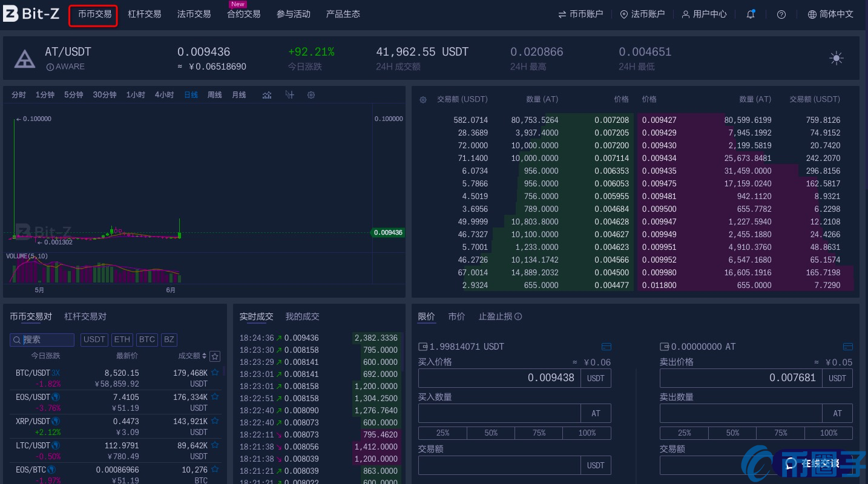The height and width of the screenshot is (484, 868).
Task: Open the help question mark icon
Action: 781,14
